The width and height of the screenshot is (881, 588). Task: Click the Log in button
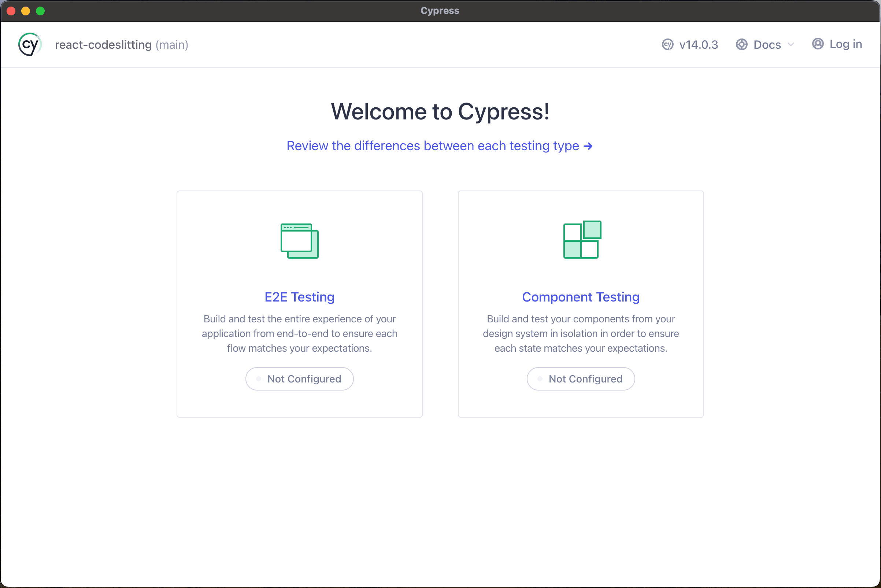click(837, 44)
